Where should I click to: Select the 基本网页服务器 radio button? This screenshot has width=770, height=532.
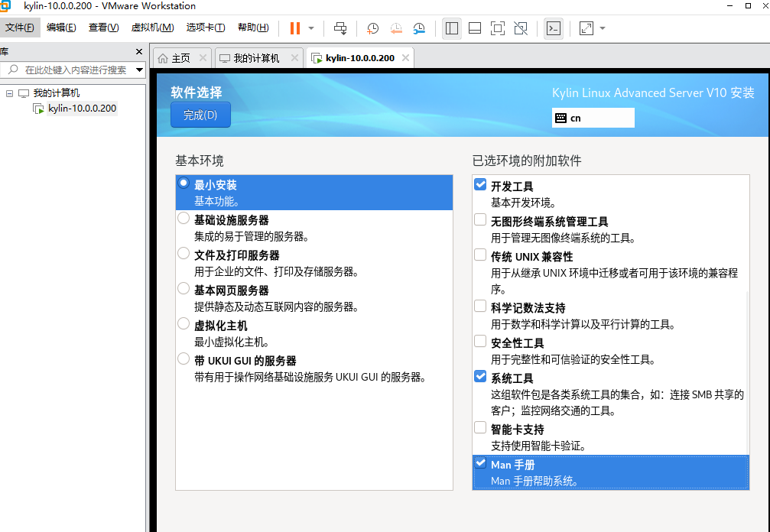pos(184,289)
